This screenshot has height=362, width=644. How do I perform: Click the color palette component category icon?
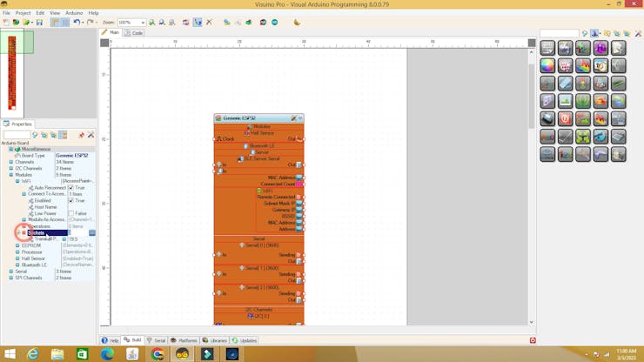click(547, 65)
